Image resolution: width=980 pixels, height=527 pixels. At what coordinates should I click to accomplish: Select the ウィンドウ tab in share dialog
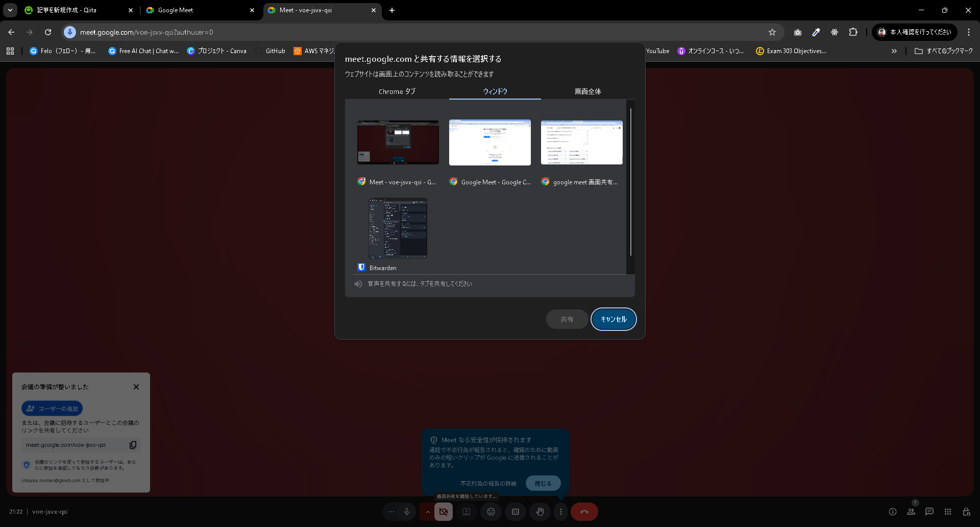495,91
